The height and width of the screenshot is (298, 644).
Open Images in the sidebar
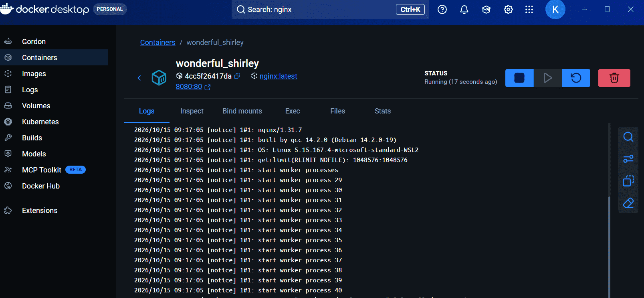[x=54, y=74]
